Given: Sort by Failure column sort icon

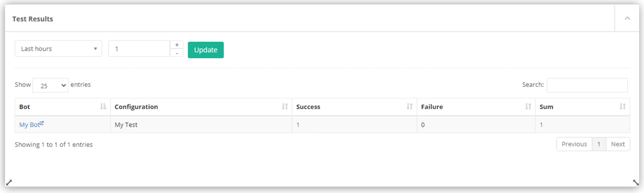Looking at the screenshot, I should pyautogui.click(x=528, y=107).
